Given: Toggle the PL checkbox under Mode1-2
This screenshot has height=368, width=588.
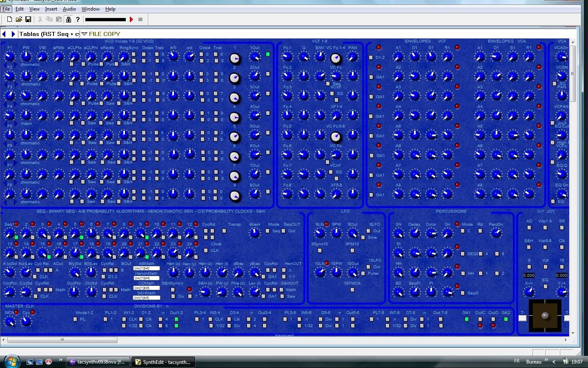Looking at the screenshot, I should point(75,319).
